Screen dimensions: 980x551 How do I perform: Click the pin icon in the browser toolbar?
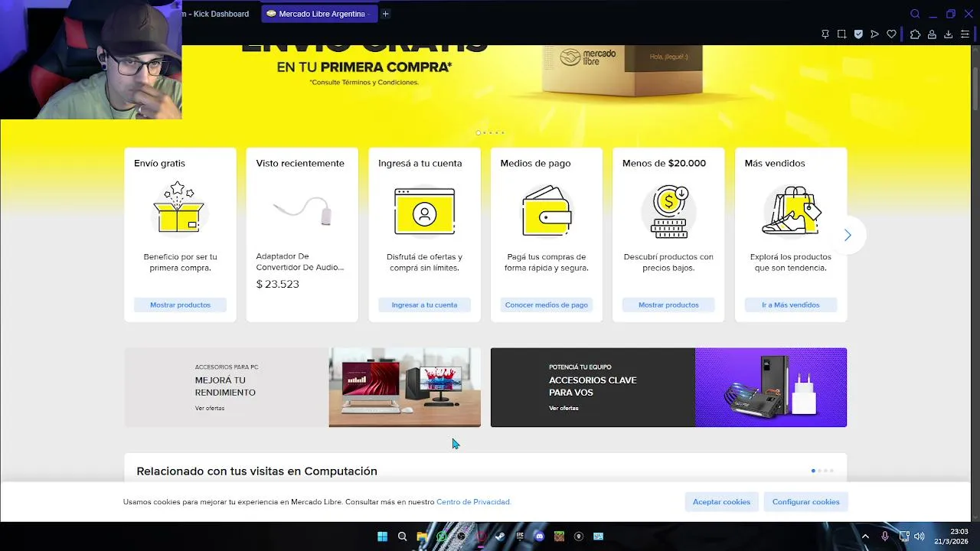tap(825, 34)
